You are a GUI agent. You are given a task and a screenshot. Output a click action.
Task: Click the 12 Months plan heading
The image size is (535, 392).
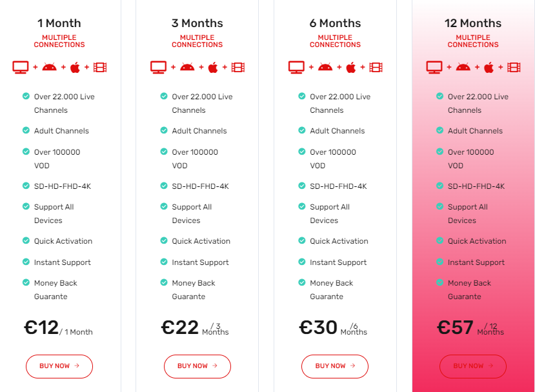473,23
